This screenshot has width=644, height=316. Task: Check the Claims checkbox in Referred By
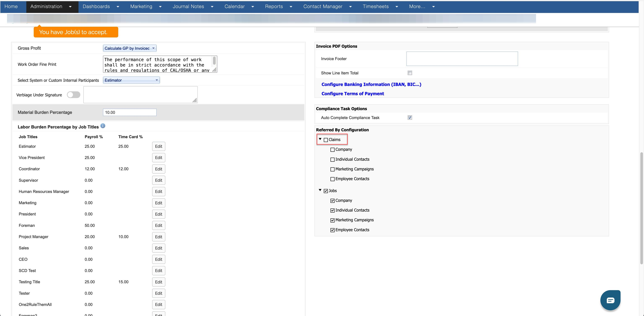326,140
